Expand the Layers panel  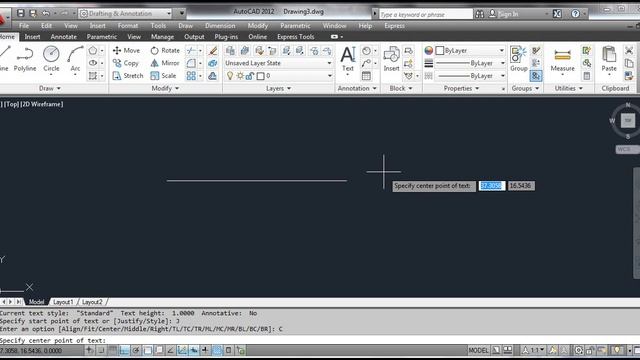(x=278, y=88)
